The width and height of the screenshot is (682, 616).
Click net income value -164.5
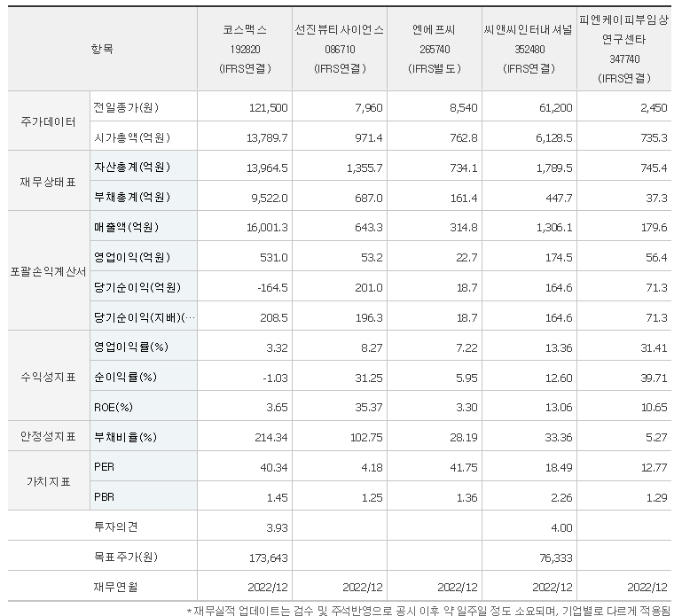pyautogui.click(x=272, y=288)
